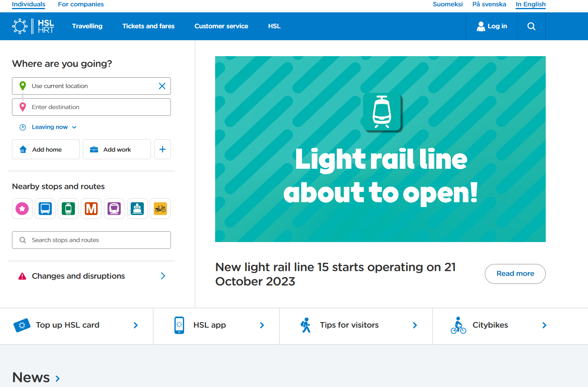This screenshot has height=387, width=588.
Task: Open HSL app arrow chevron
Action: click(262, 325)
